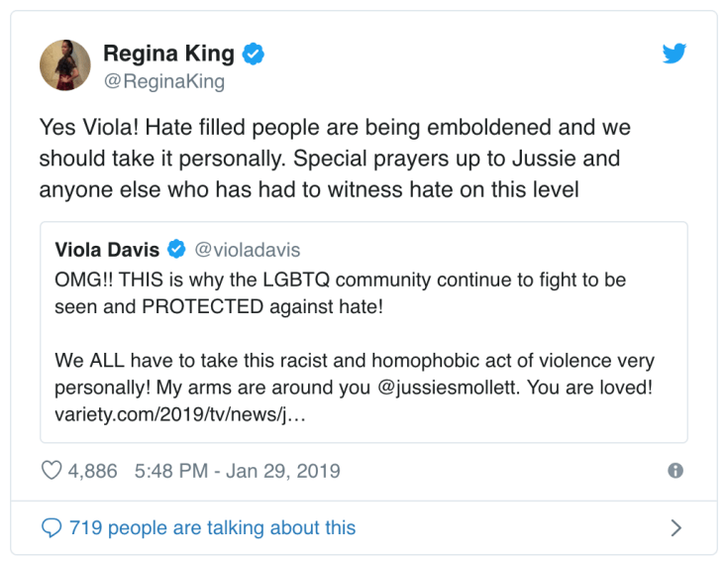Image resolution: width=728 pixels, height=564 pixels.
Task: Open Regina King's display name link
Action: (168, 55)
